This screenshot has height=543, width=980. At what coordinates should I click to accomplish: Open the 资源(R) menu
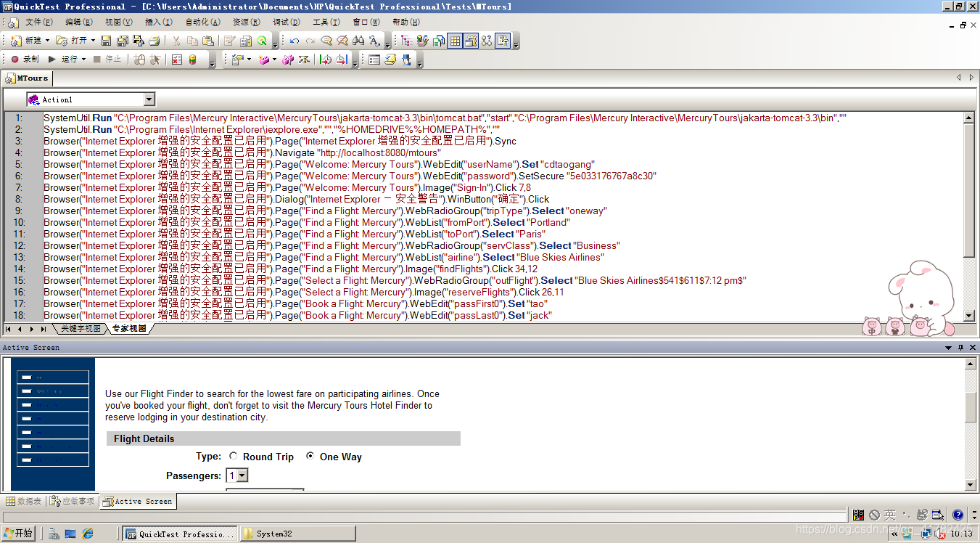(246, 23)
